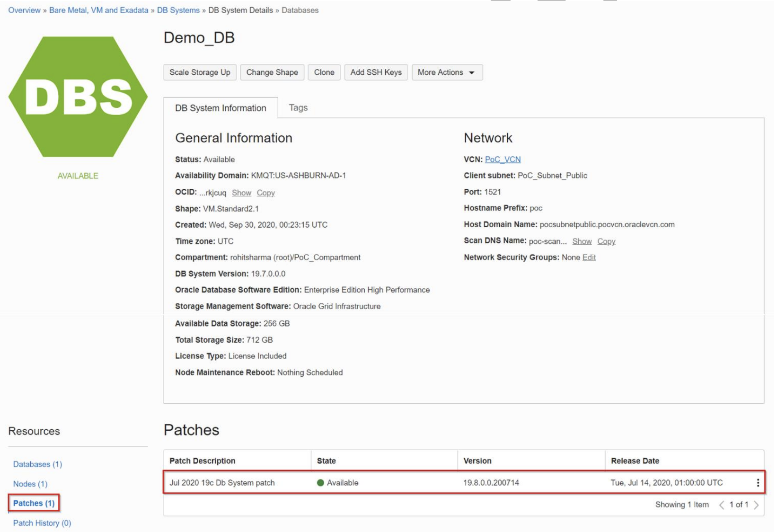Copy the Scan DNS Name
Image resolution: width=777 pixels, height=532 pixels.
606,241
